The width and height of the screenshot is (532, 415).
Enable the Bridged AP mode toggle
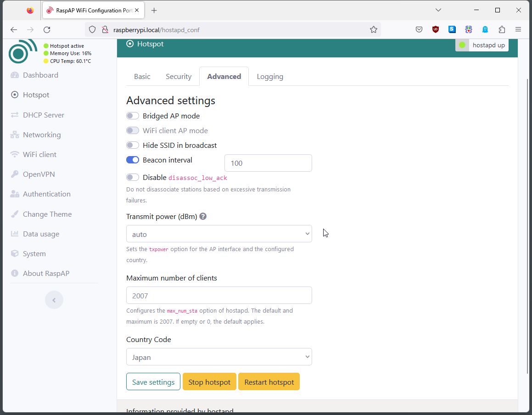133,116
